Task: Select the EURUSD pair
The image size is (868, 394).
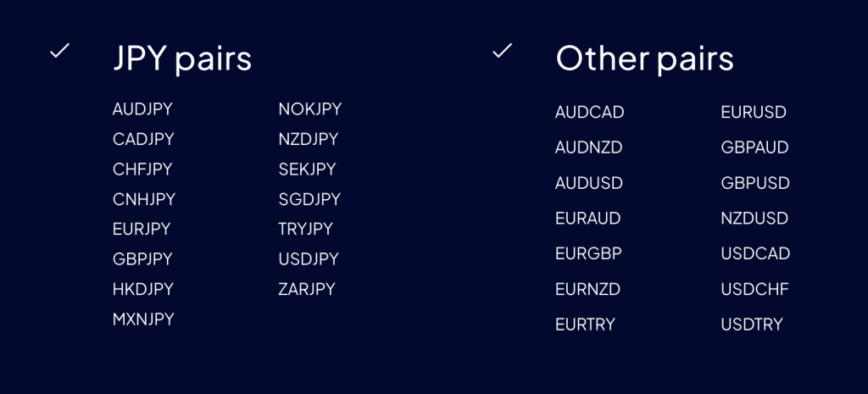Action: 754,112
